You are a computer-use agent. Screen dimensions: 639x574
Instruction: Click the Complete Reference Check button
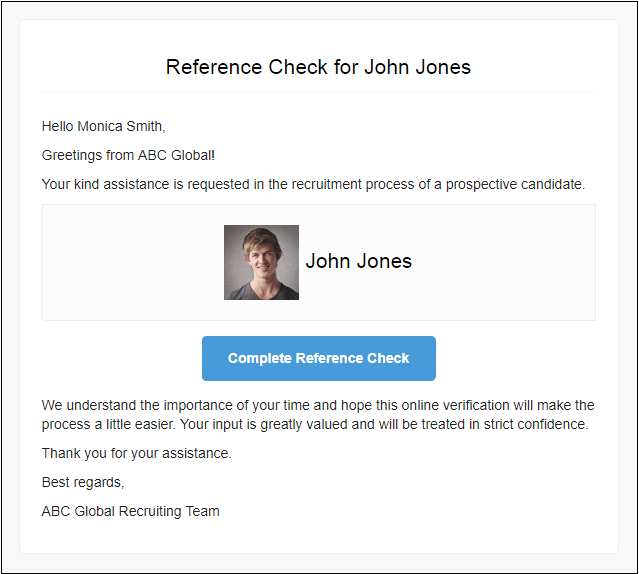318,358
